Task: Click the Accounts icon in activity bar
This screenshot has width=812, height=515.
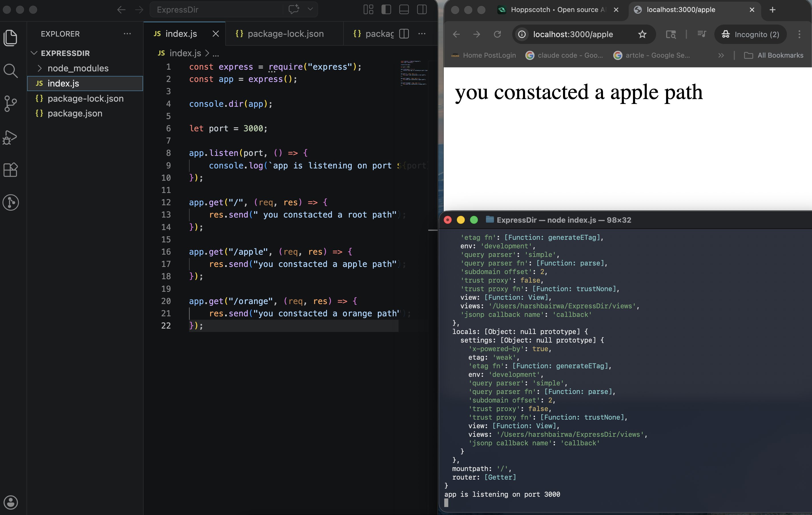Action: pos(11,502)
